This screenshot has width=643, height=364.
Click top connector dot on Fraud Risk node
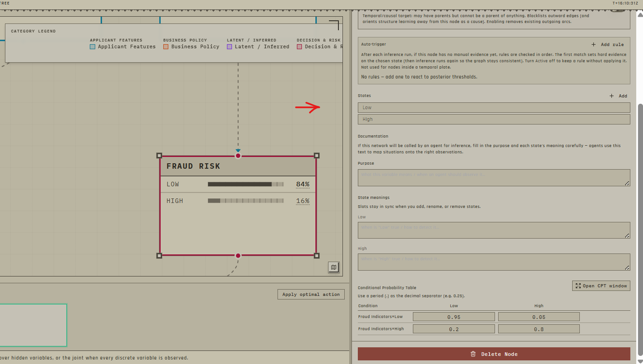point(238,156)
